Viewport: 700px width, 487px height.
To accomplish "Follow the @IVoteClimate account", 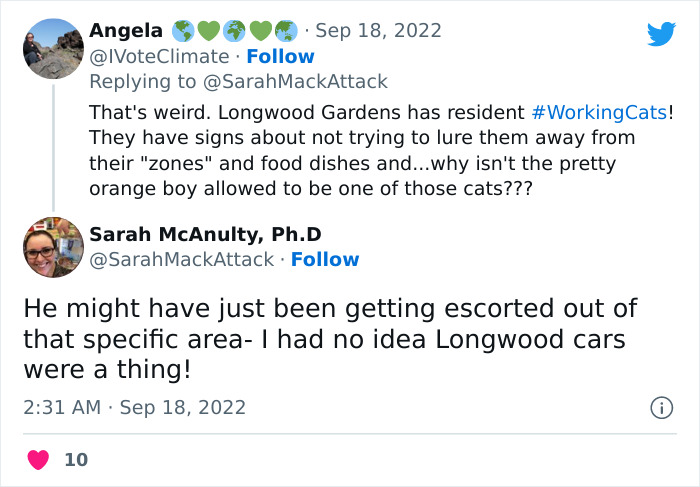I will pos(280,57).
